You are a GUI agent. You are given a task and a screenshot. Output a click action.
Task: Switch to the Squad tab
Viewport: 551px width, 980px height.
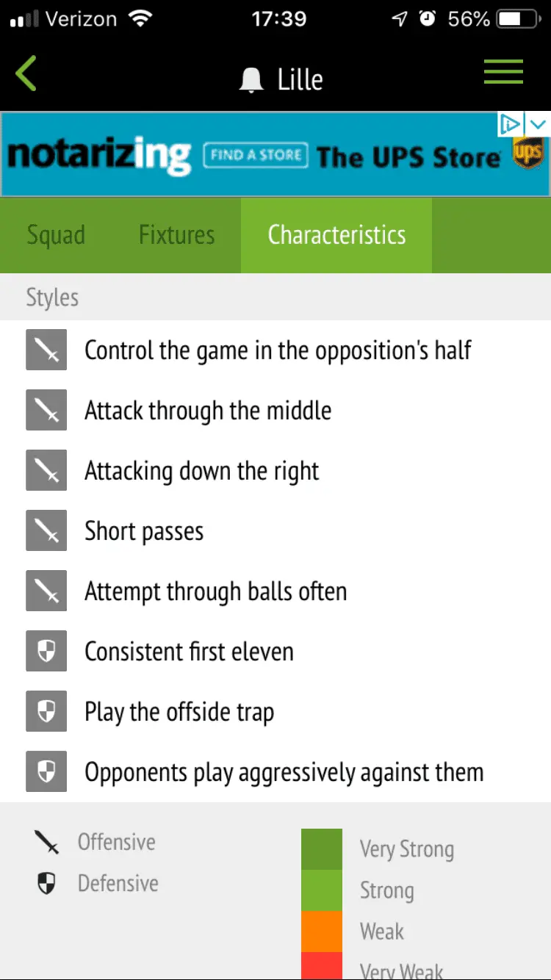(56, 235)
